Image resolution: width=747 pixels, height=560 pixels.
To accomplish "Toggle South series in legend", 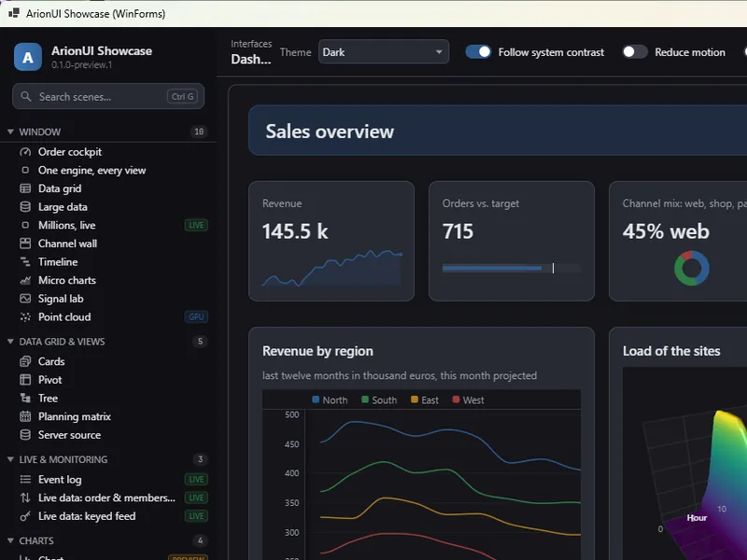I will 379,400.
